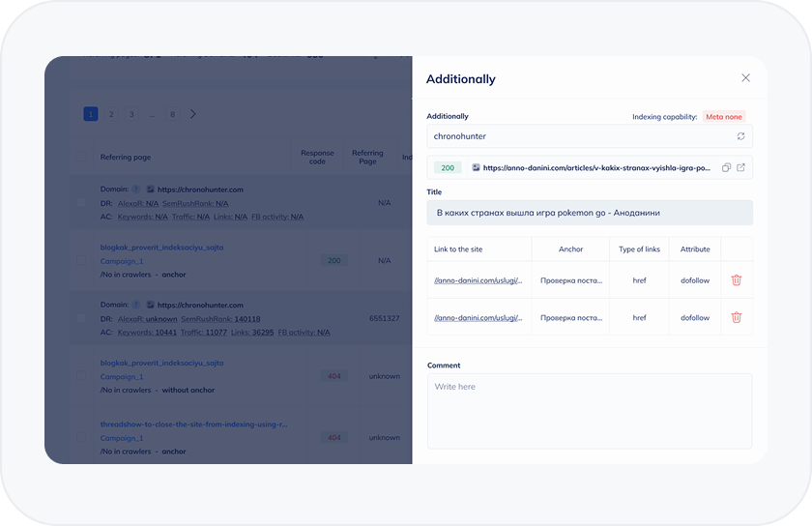Viewport: 812px width, 526px height.
Task: Open the anno-danini article URL externally
Action: (x=741, y=167)
